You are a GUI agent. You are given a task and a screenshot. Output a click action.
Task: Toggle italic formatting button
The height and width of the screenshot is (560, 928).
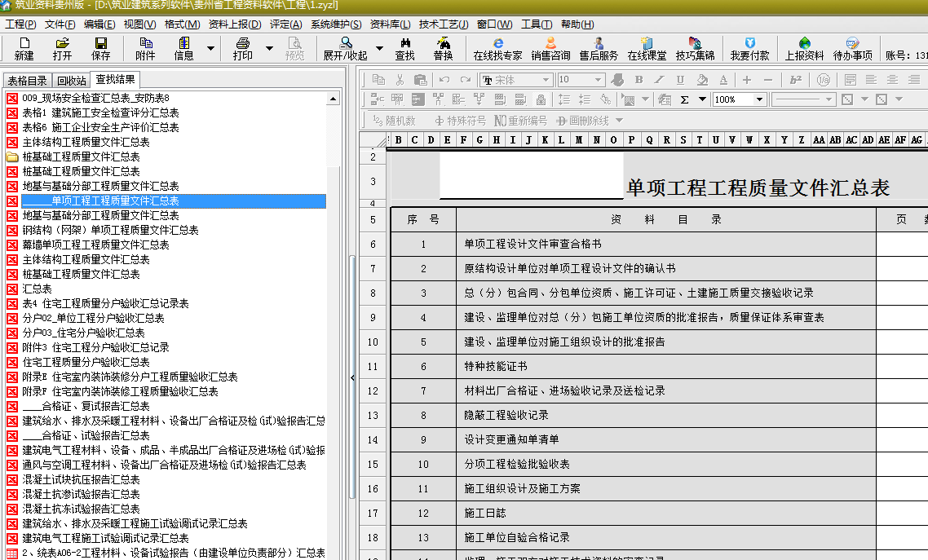coord(660,80)
